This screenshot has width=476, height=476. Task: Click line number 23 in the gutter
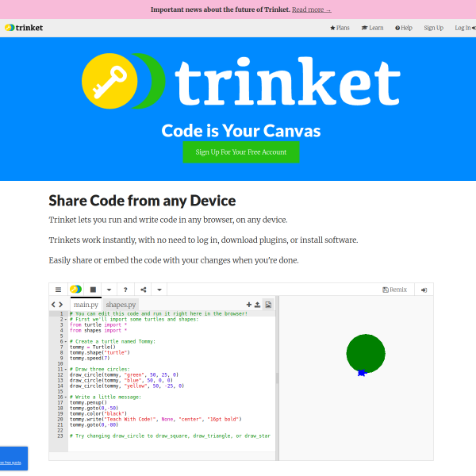tap(60, 436)
